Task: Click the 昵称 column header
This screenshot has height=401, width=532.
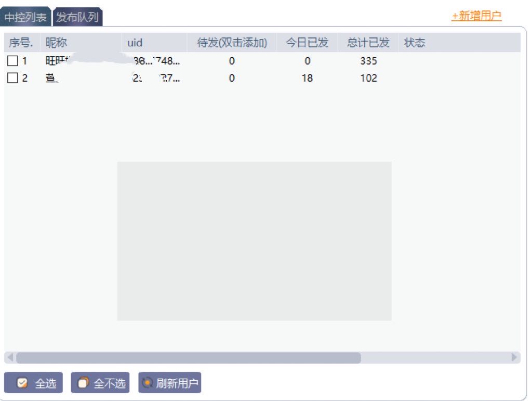Action: point(56,43)
